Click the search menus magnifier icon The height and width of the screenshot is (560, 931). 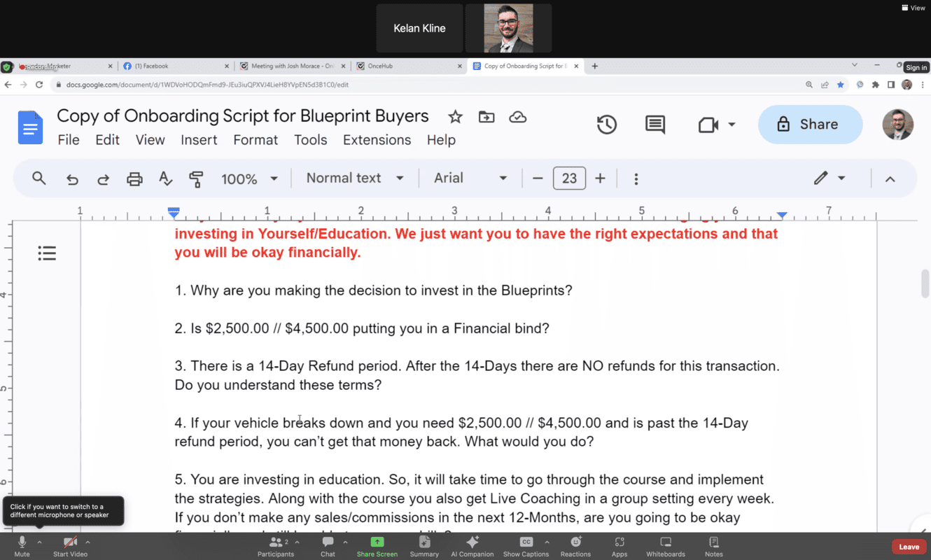pyautogui.click(x=39, y=178)
